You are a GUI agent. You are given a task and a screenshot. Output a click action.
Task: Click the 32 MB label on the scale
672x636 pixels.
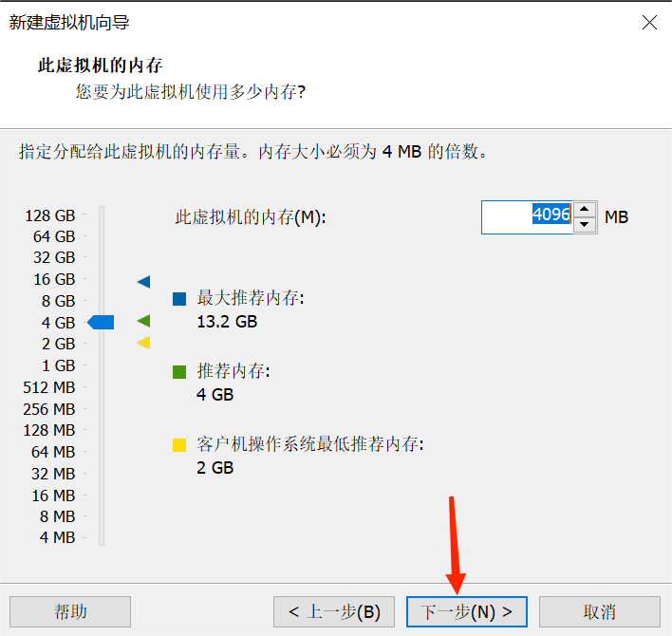pos(53,474)
